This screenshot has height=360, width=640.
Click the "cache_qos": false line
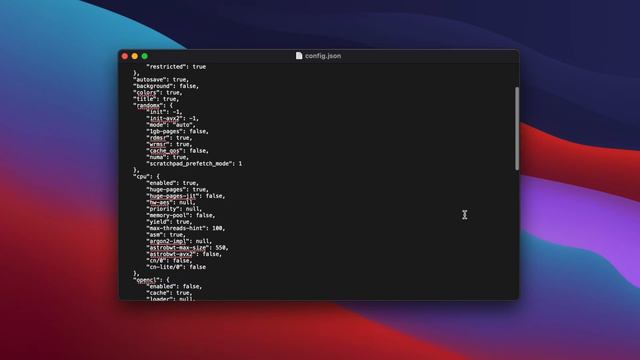pyautogui.click(x=178, y=151)
